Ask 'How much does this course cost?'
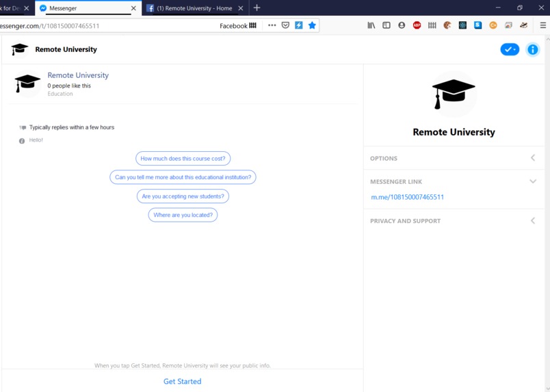The width and height of the screenshot is (550, 392). pyautogui.click(x=183, y=158)
